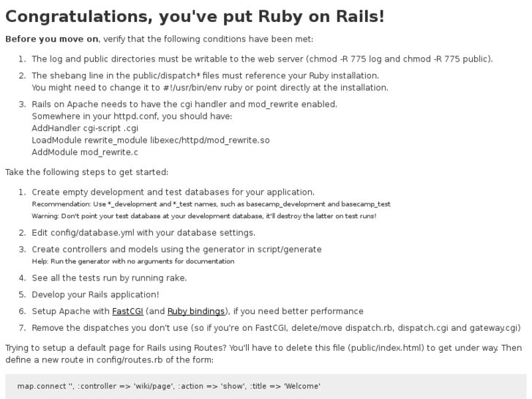532x399 pixels.
Task: Click the "See all the tests run" step
Action: [x=109, y=278]
